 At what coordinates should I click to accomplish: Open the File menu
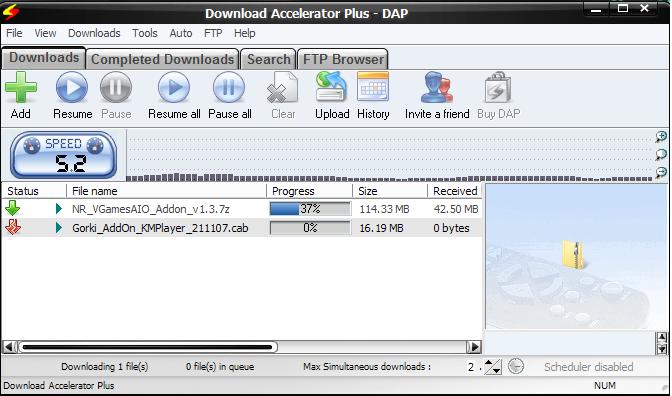point(14,33)
